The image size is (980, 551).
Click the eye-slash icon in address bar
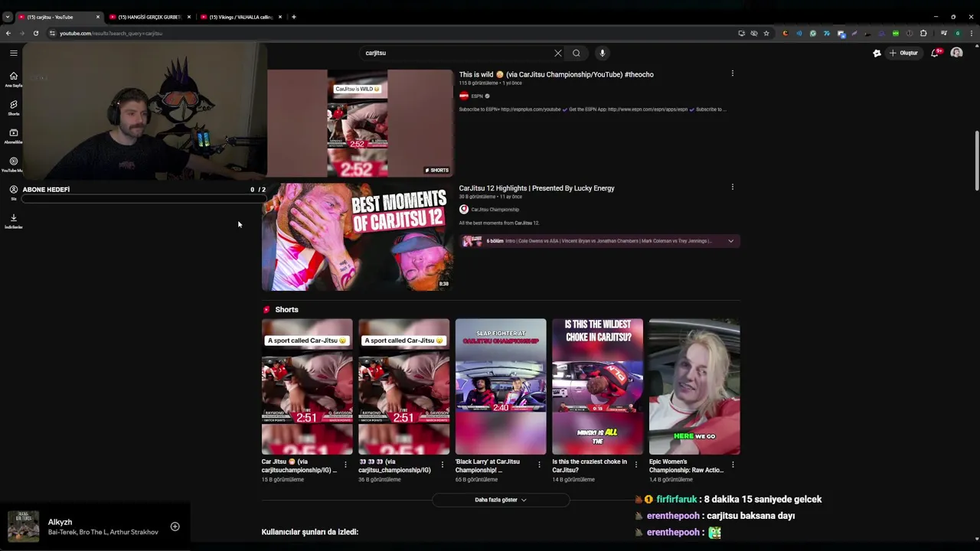coord(754,33)
